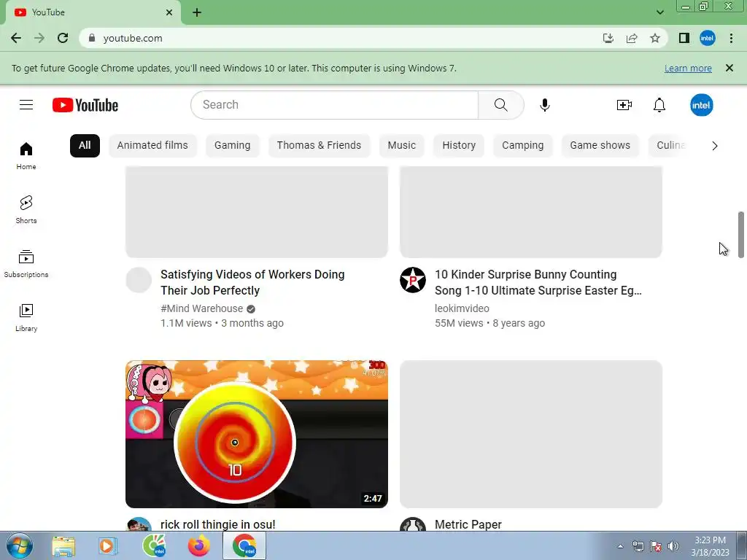This screenshot has width=747, height=560.
Task: Click the magnifier search button
Action: [500, 105]
